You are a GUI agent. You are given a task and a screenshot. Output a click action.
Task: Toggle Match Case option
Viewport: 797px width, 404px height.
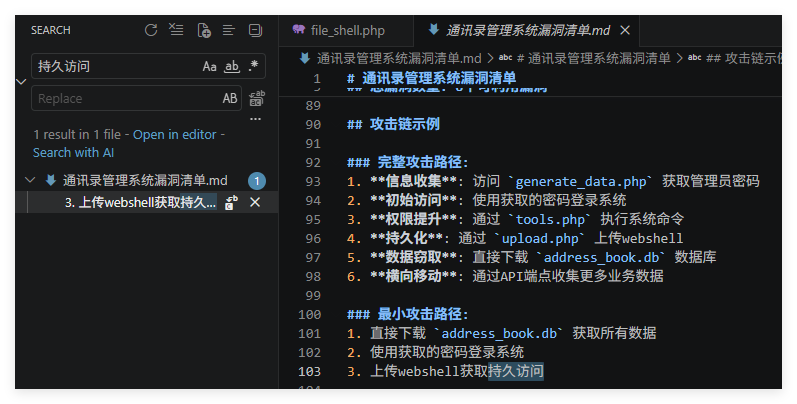(x=209, y=67)
